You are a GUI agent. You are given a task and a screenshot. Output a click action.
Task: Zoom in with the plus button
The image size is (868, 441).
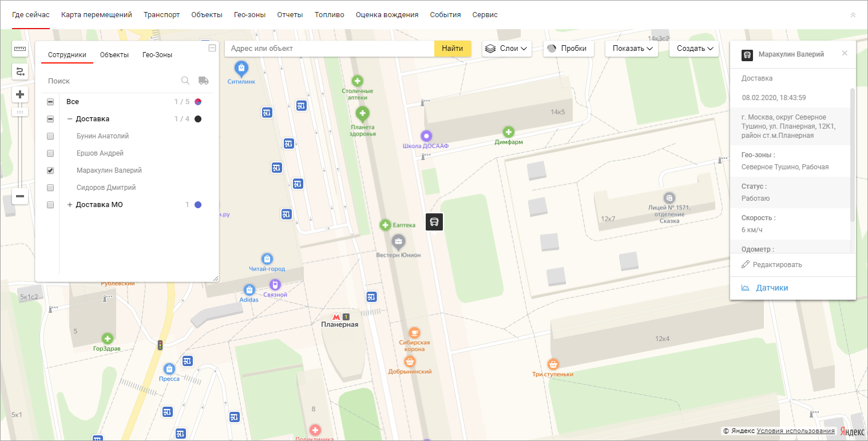(20, 94)
